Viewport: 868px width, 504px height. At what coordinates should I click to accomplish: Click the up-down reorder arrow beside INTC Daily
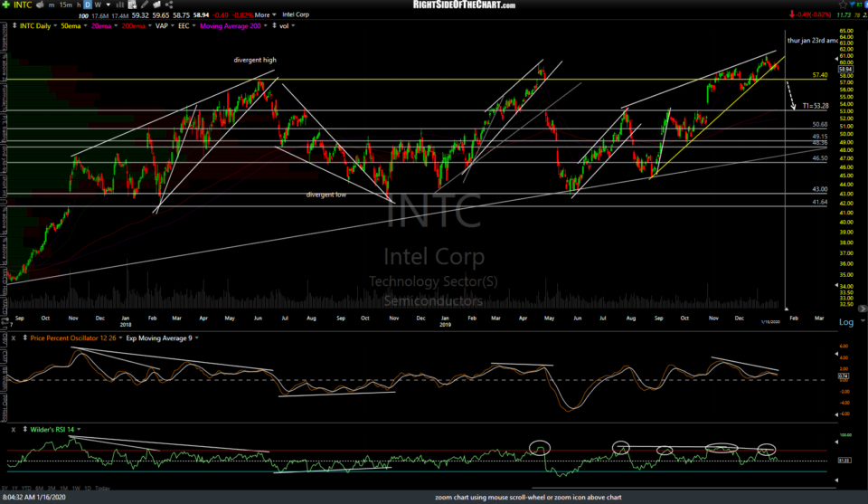pyautogui.click(x=14, y=26)
